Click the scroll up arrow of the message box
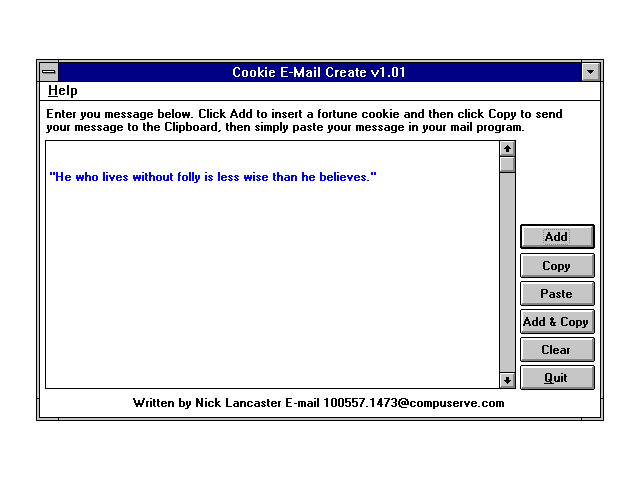 (507, 149)
